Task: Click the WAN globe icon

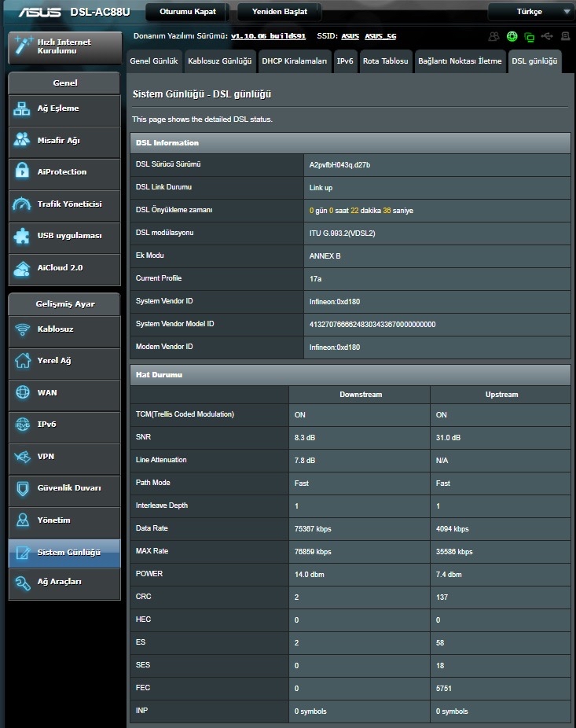Action: 22,392
